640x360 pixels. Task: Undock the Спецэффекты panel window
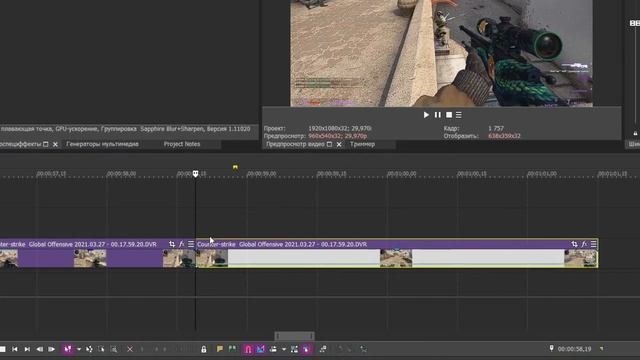(46, 144)
